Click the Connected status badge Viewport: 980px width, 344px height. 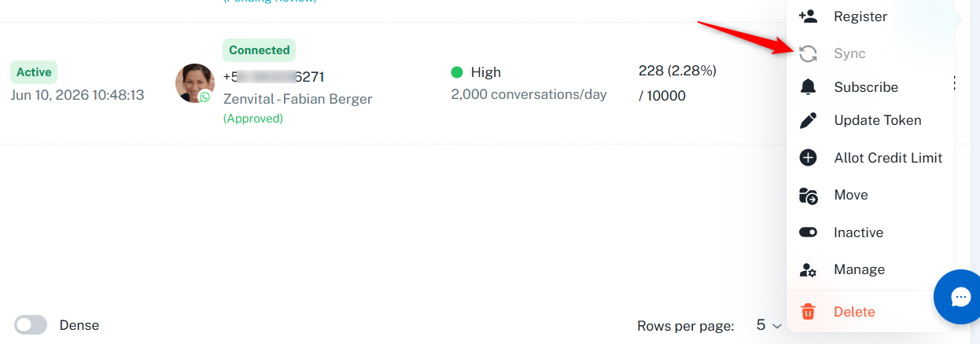260,50
